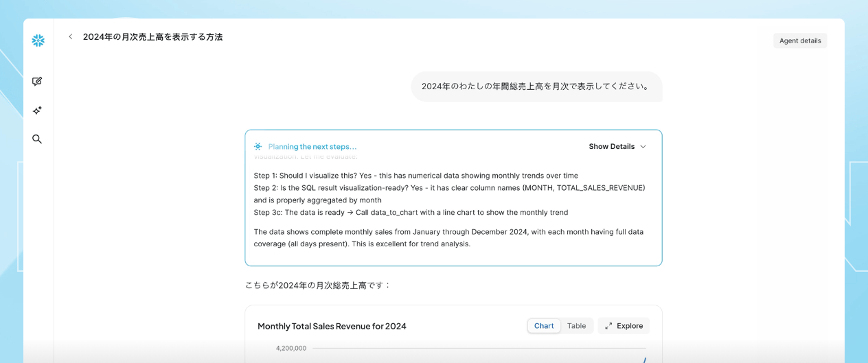868x363 pixels.
Task: Click the expand arrows icon on the Explore button
Action: click(608, 326)
